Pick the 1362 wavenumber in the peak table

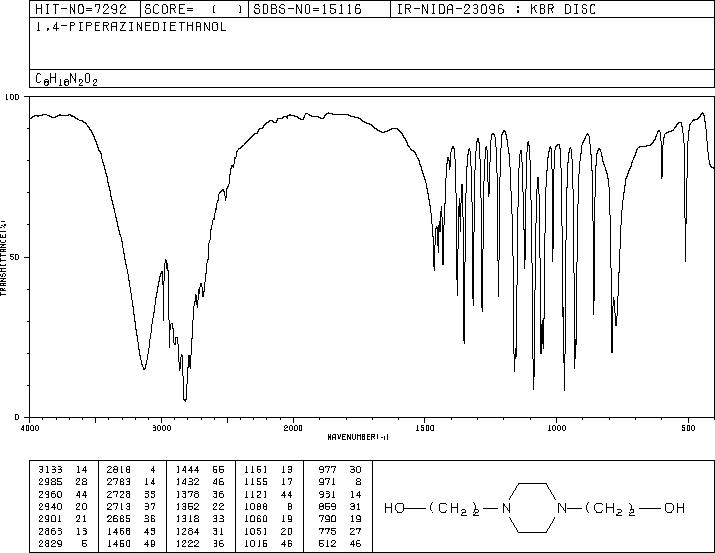tap(187, 506)
